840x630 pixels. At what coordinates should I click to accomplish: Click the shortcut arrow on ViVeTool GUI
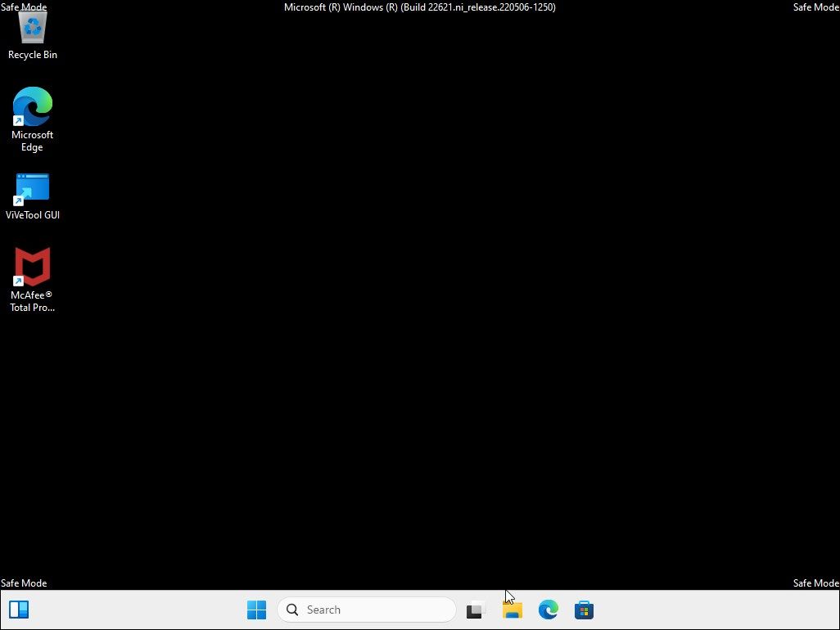[20, 199]
